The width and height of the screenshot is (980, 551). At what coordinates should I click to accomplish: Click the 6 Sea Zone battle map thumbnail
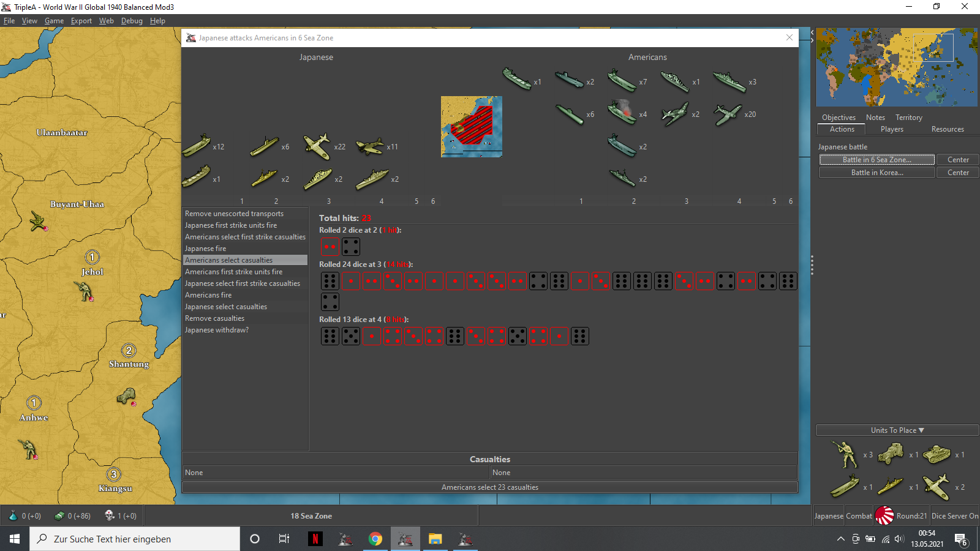pyautogui.click(x=472, y=127)
